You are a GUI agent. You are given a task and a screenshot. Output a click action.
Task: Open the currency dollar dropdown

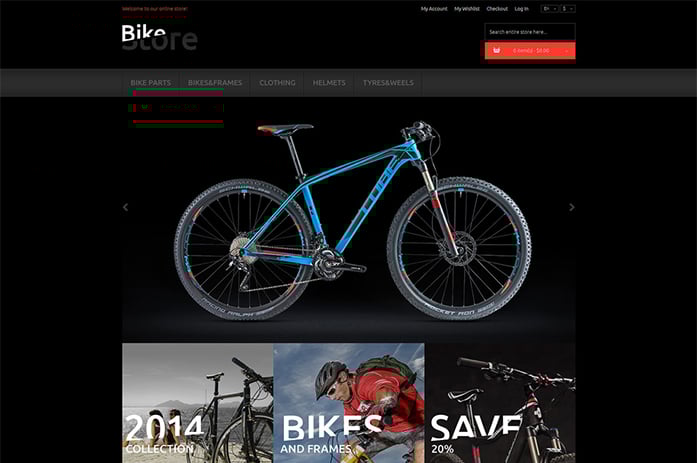pos(568,8)
